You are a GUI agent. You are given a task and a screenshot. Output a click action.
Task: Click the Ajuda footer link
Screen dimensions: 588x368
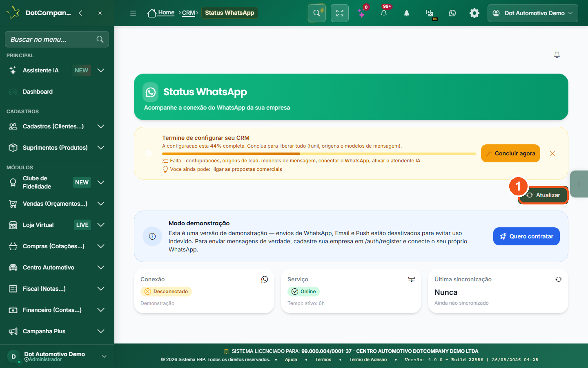291,359
